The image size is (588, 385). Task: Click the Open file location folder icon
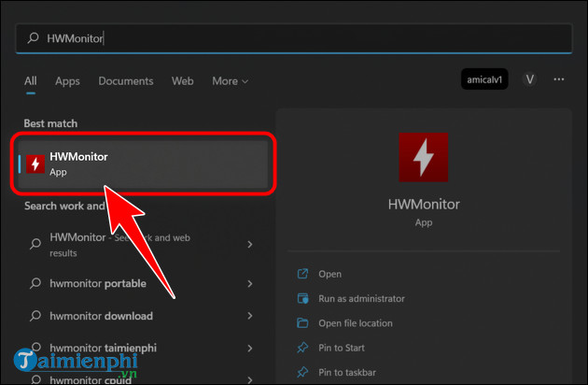pos(302,323)
